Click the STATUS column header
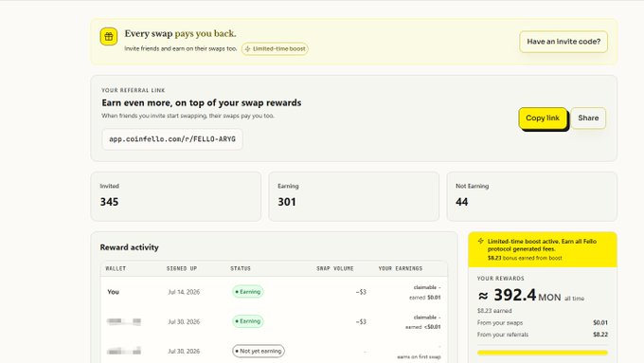This screenshot has width=644, height=363. click(241, 268)
